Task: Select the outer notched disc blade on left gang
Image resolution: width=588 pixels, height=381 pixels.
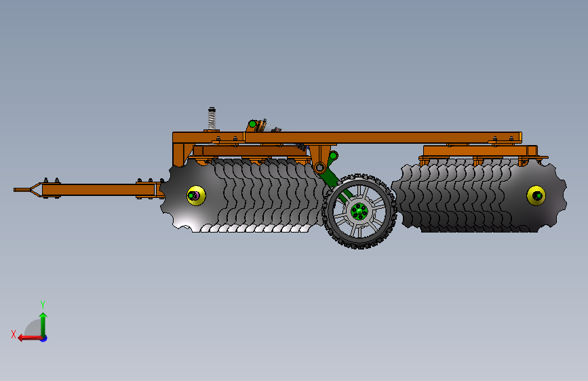Action: coord(189,195)
